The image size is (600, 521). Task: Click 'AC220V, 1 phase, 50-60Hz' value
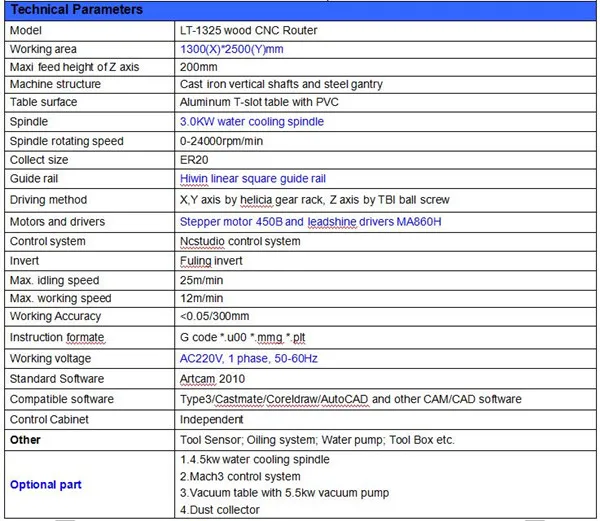click(x=249, y=359)
